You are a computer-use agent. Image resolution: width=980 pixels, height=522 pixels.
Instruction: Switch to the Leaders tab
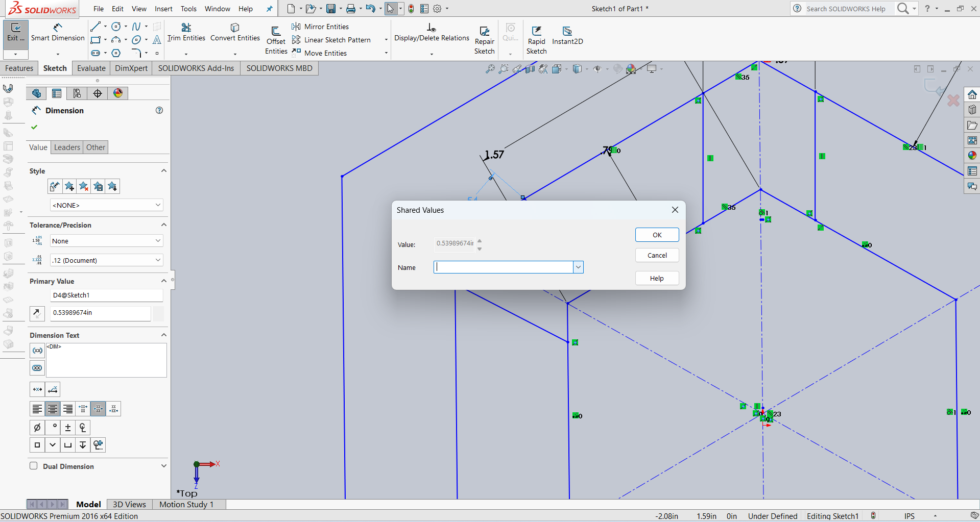click(x=67, y=147)
